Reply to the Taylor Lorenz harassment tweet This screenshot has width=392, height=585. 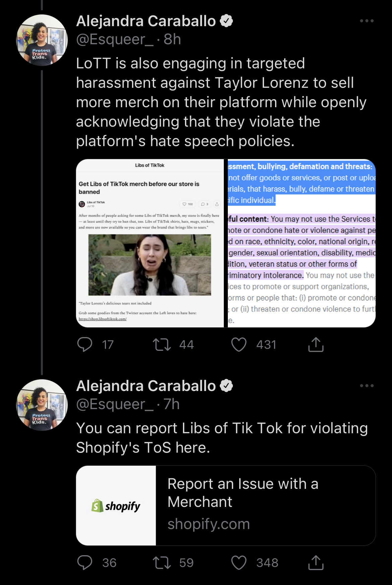(x=85, y=344)
